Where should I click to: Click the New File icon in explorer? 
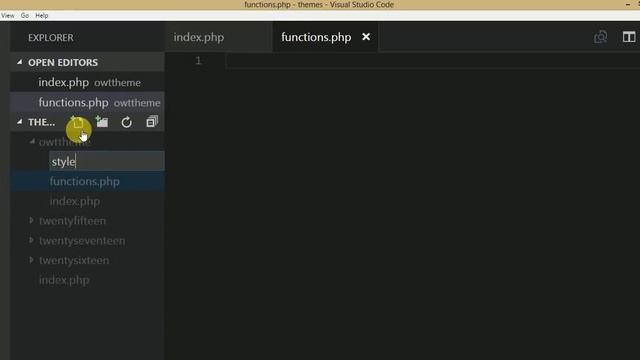click(77, 122)
